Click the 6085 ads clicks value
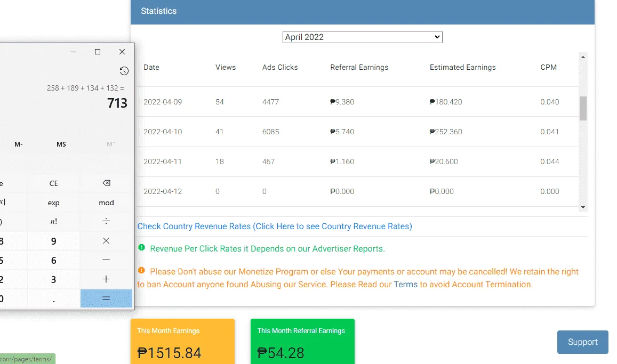The height and width of the screenshot is (364, 617). pyautogui.click(x=271, y=132)
